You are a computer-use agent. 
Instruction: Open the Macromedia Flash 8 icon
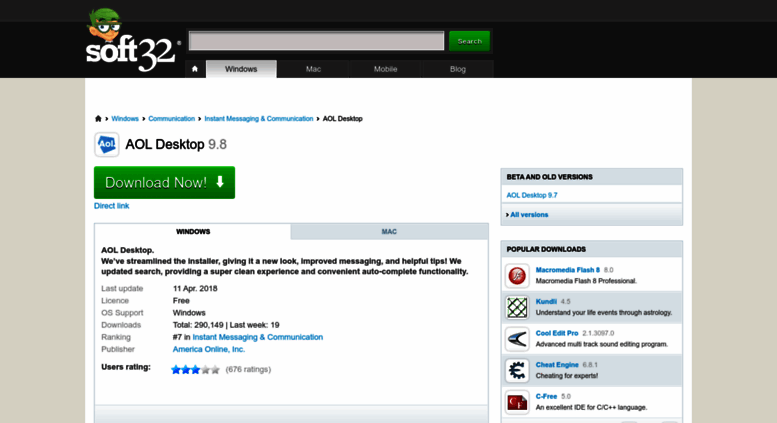(517, 275)
